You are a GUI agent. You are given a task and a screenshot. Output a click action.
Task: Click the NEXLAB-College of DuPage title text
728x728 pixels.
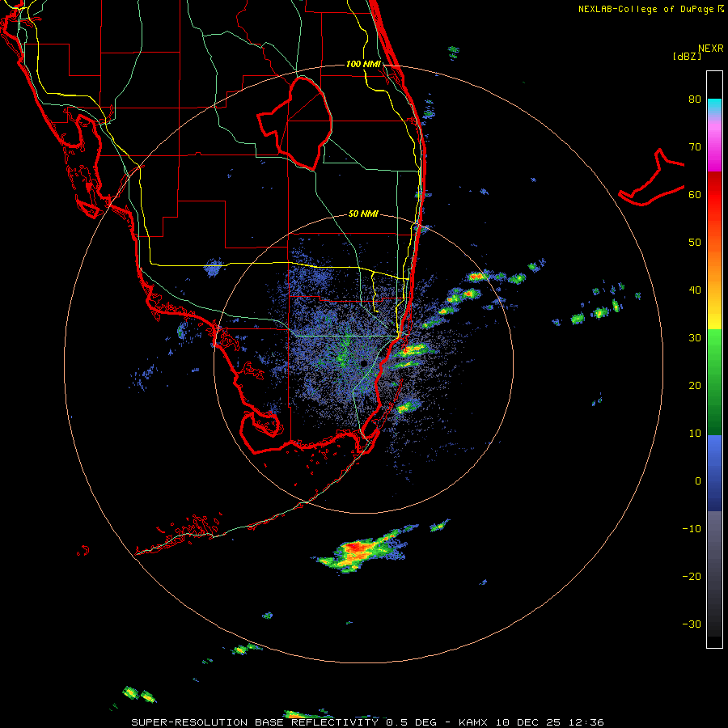[x=645, y=9]
